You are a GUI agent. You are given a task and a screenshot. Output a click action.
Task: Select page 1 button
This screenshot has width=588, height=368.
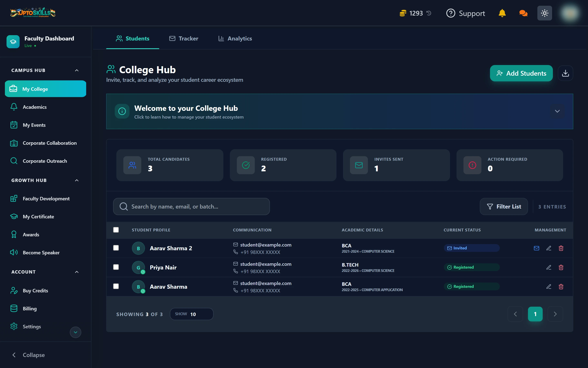535,314
